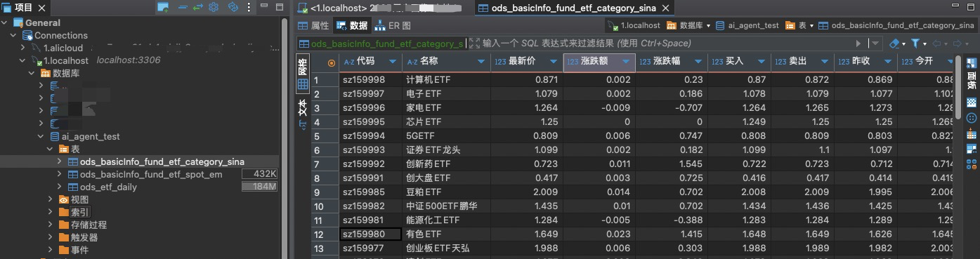Screen dimensions: 980x259
Task: Maximize the project panel
Action: 280,7
